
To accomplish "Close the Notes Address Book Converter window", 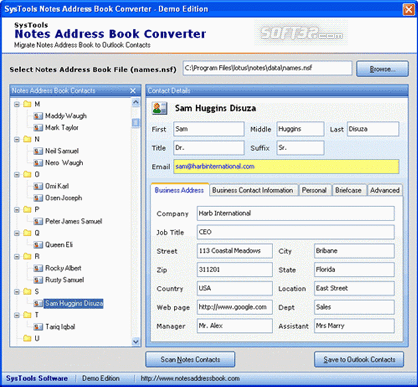I will pos(408,9).
